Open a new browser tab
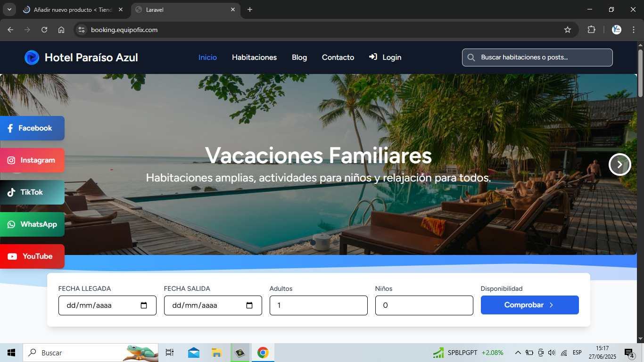The width and height of the screenshot is (644, 362). [x=250, y=9]
